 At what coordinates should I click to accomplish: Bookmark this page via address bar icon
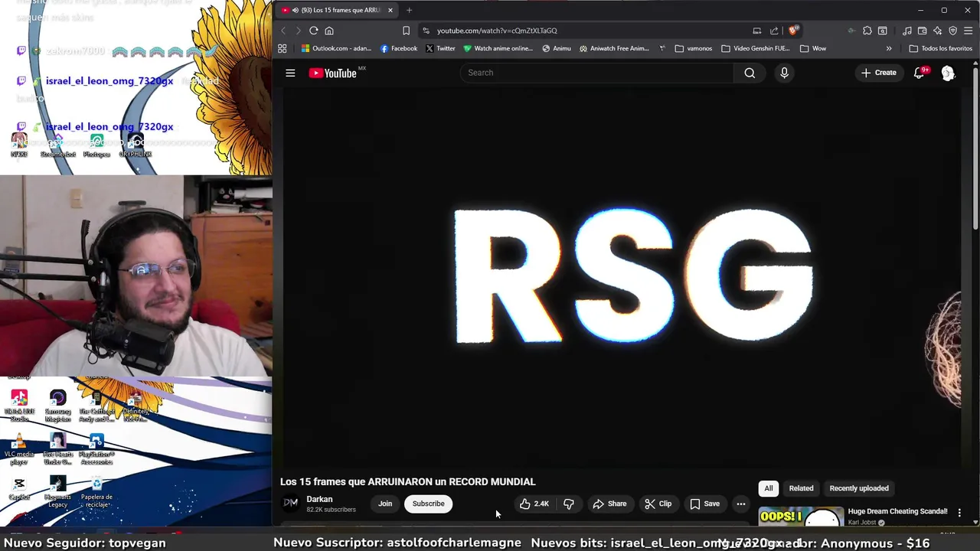point(406,31)
